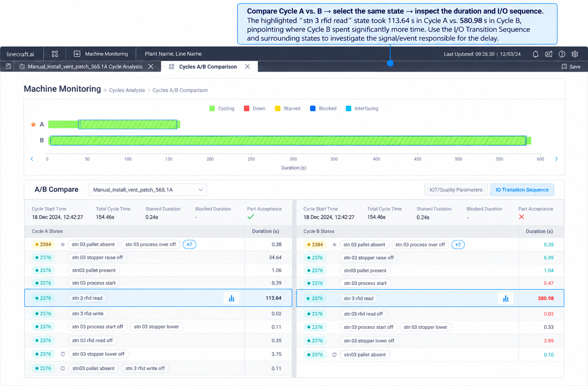588x386 pixels.
Task: Open the chart icon for Cycle B rfid read
Action: (x=506, y=299)
